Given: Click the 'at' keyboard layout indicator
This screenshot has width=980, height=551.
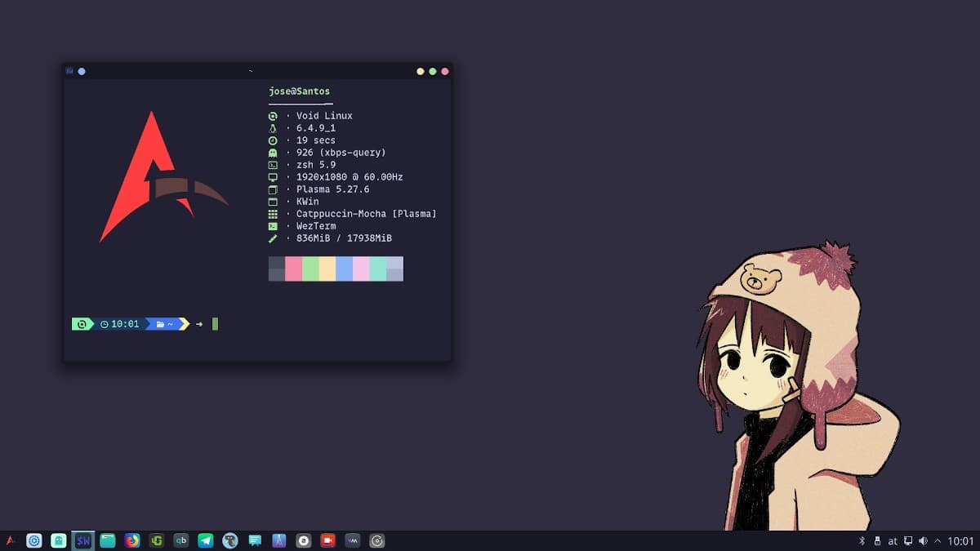Looking at the screenshot, I should (x=893, y=540).
